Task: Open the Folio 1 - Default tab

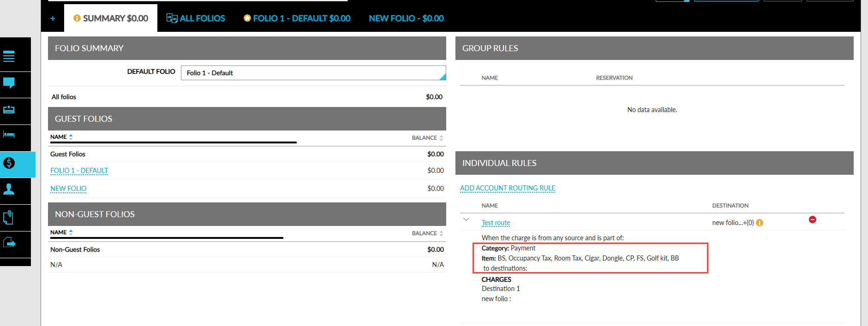Action: point(297,18)
